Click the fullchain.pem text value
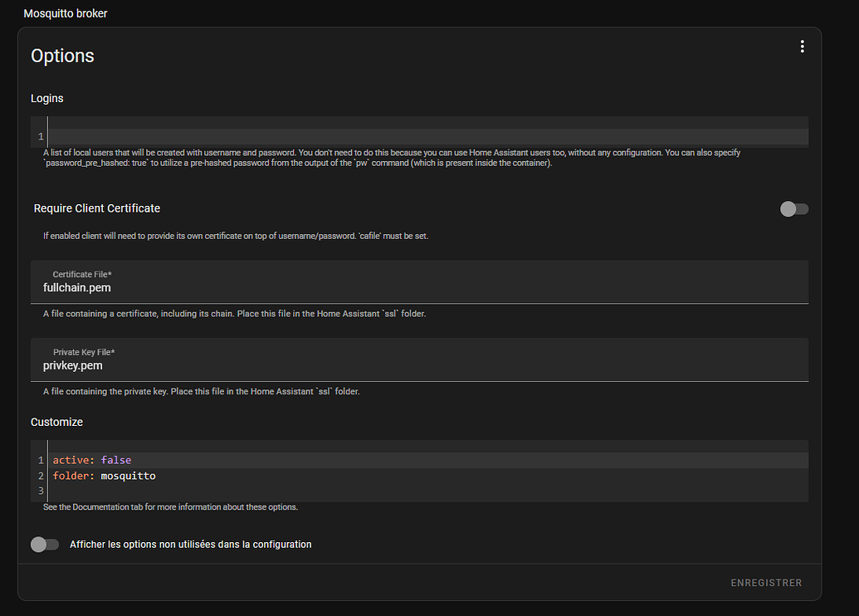The height and width of the screenshot is (616, 859). point(76,288)
